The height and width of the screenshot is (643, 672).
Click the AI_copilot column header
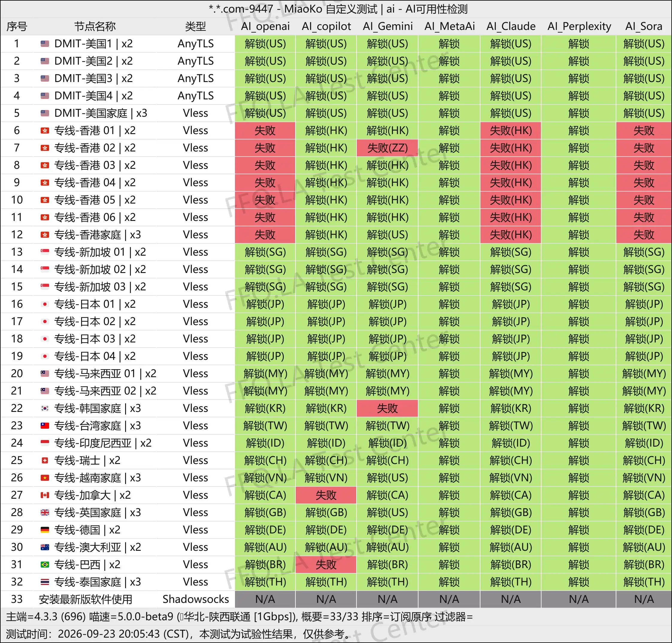[x=326, y=26]
